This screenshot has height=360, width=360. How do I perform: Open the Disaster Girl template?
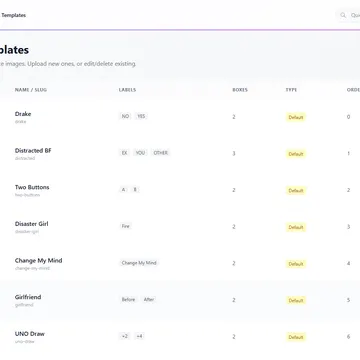[x=32, y=224]
